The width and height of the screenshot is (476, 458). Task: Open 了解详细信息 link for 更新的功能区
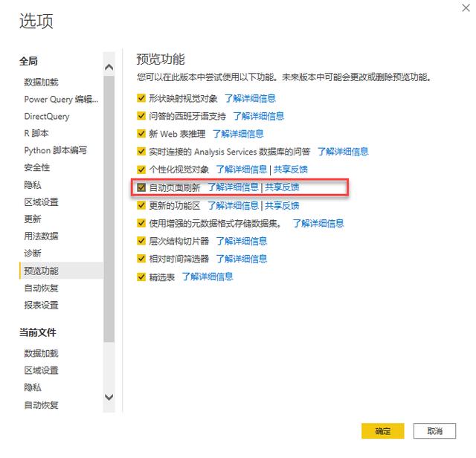pyautogui.click(x=233, y=205)
